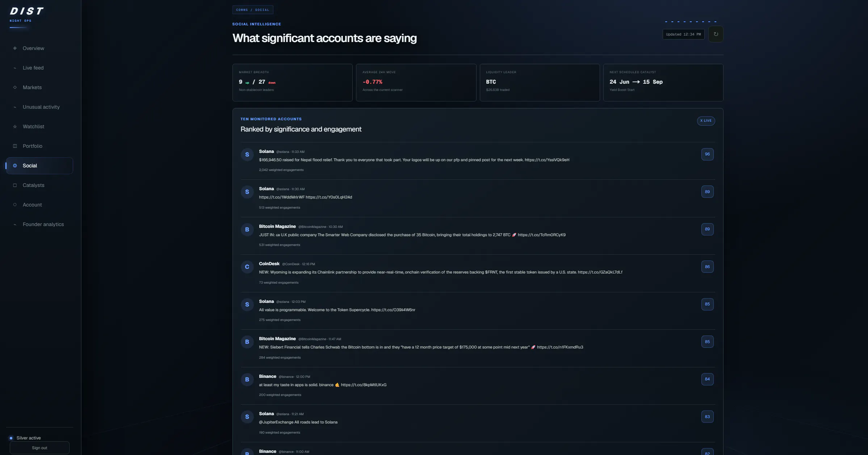Click the Solana avatar on the 11:21 AM post

point(247,417)
